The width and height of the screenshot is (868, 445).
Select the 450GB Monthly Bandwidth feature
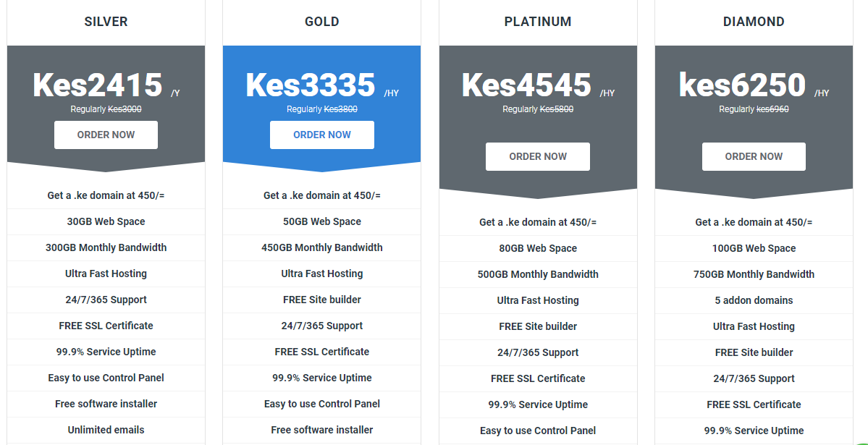(x=321, y=247)
